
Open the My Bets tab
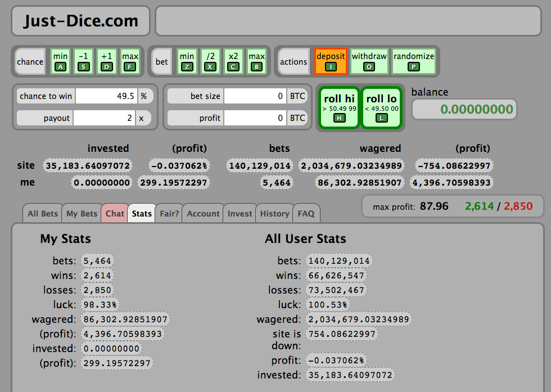coord(82,213)
